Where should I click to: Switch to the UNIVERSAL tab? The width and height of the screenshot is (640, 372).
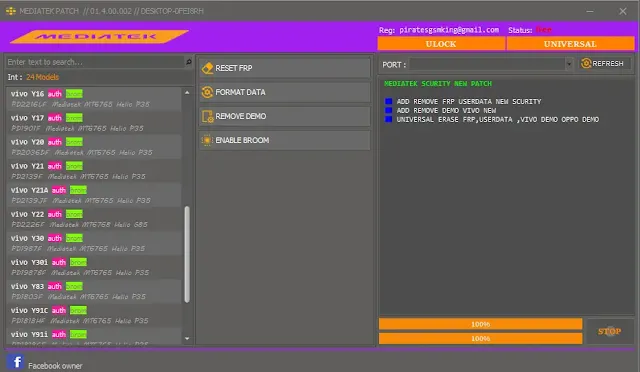pyautogui.click(x=570, y=44)
